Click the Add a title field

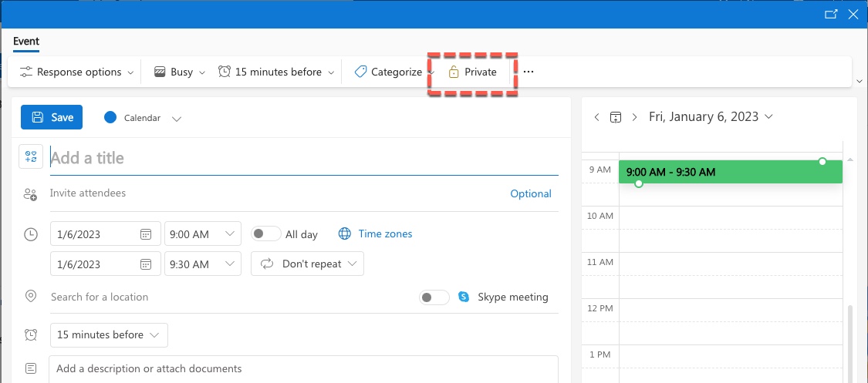pyautogui.click(x=304, y=158)
